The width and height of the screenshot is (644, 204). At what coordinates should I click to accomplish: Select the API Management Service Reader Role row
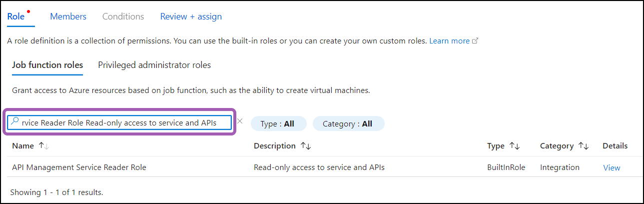coord(79,167)
